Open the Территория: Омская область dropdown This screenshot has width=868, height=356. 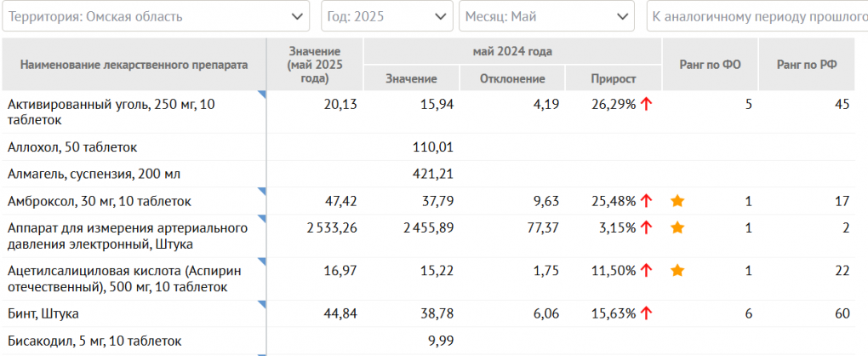156,16
